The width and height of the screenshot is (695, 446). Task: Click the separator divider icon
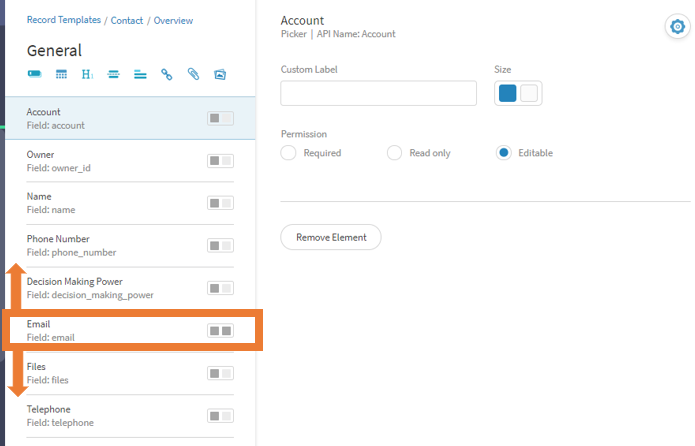pos(113,74)
